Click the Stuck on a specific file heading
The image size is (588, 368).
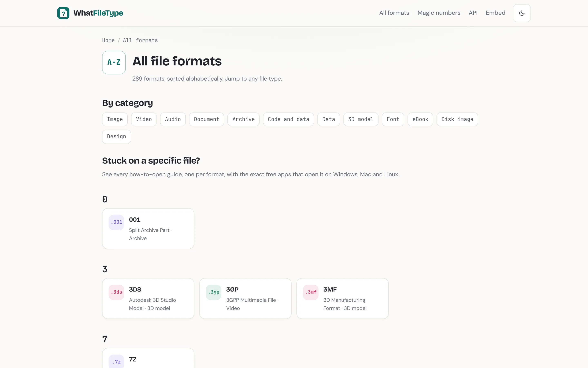(x=151, y=161)
